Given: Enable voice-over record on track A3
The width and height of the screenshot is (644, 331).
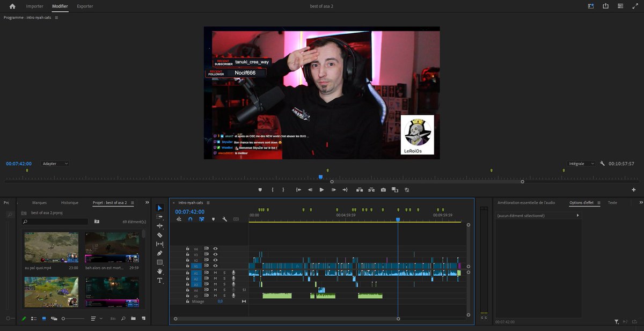Looking at the screenshot, I should (233, 284).
